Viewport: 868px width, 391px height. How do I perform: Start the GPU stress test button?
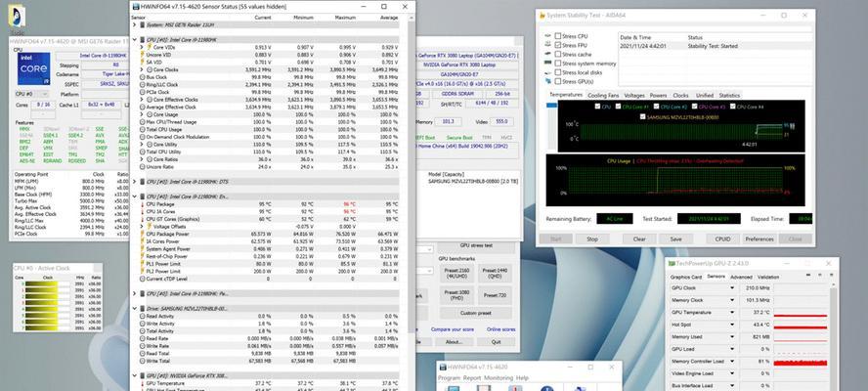(x=477, y=245)
